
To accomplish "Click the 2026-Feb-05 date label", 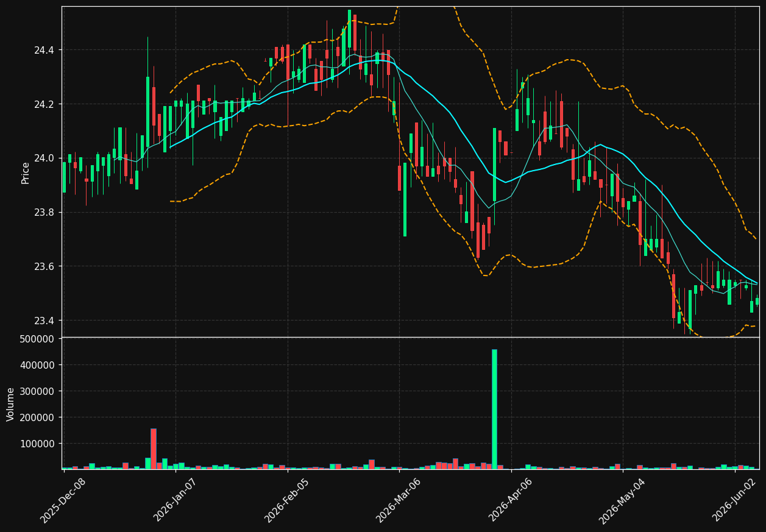I will (x=287, y=500).
